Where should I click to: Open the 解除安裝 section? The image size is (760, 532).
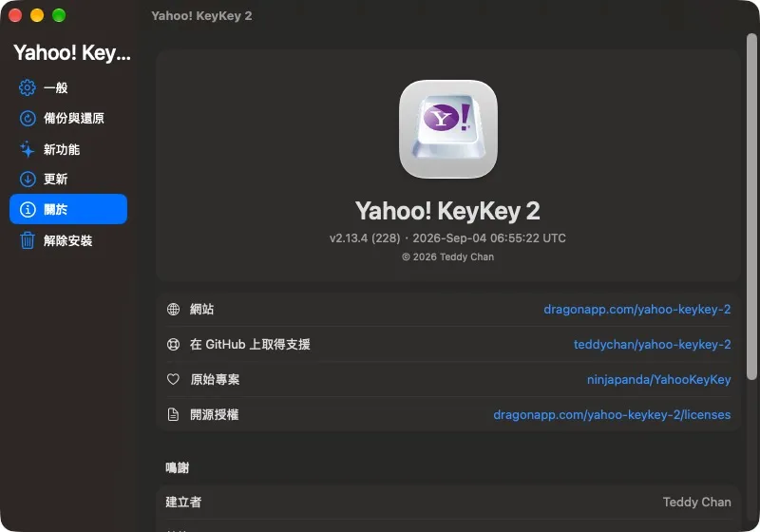[68, 240]
